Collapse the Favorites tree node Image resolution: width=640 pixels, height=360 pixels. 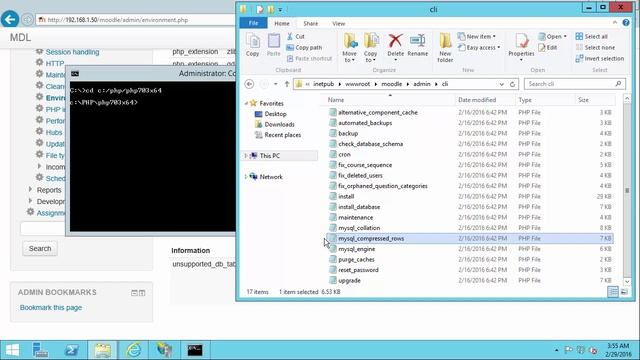[x=246, y=103]
